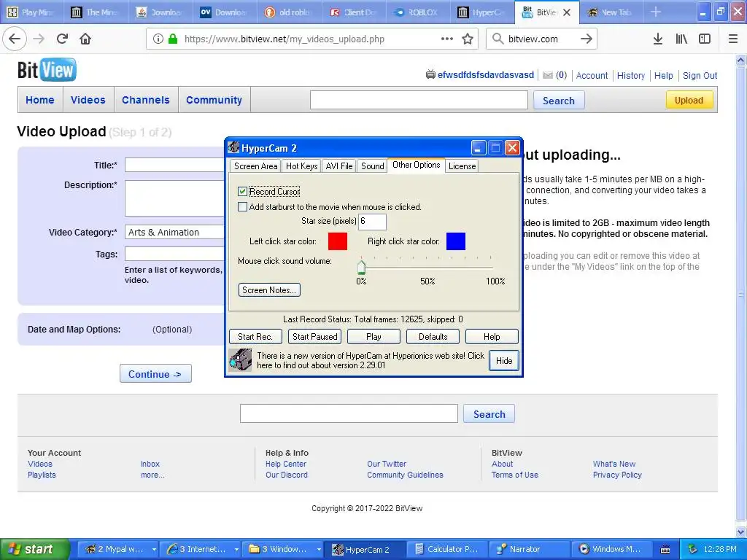Open the downloads arrow icon

[x=658, y=39]
